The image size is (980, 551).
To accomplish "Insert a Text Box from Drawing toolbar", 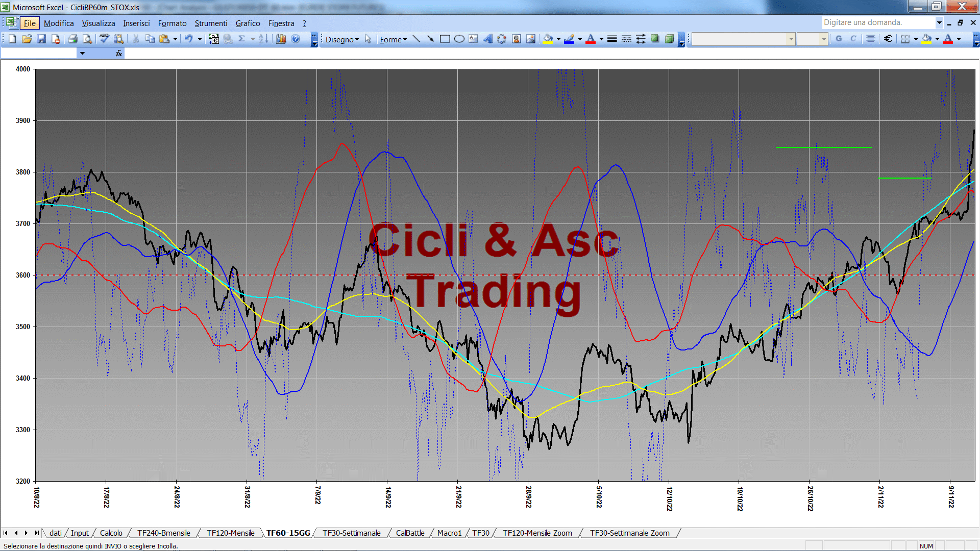I will 473,39.
